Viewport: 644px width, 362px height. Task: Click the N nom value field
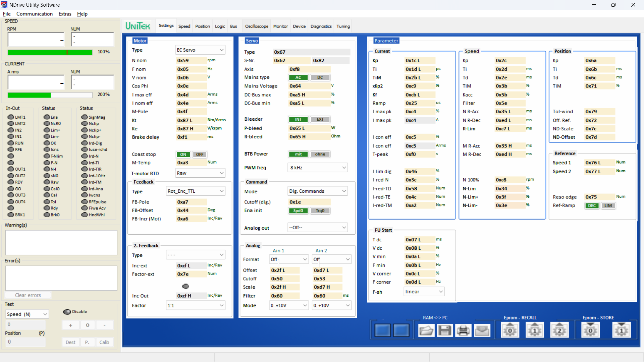[x=191, y=61]
